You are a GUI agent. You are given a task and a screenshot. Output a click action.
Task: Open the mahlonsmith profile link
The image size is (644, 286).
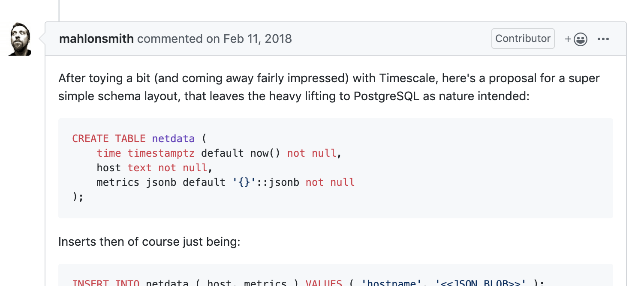pyautogui.click(x=96, y=39)
